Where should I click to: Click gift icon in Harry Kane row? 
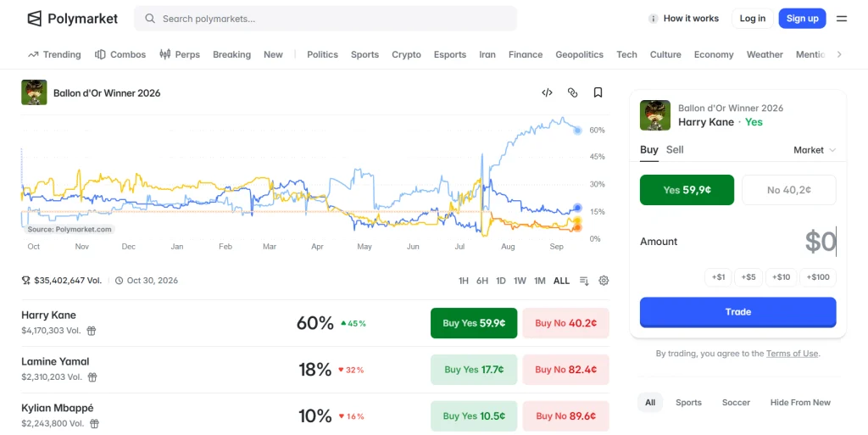pos(92,331)
